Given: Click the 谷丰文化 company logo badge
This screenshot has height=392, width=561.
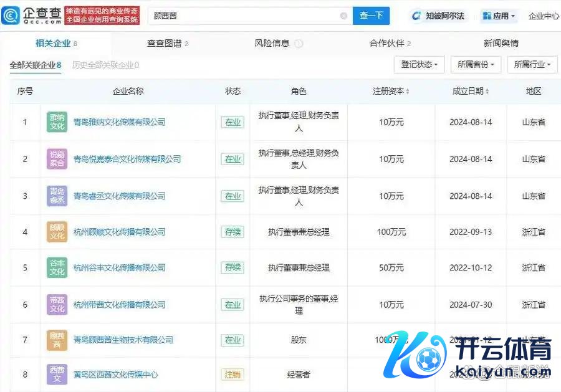Looking at the screenshot, I should [x=57, y=268].
